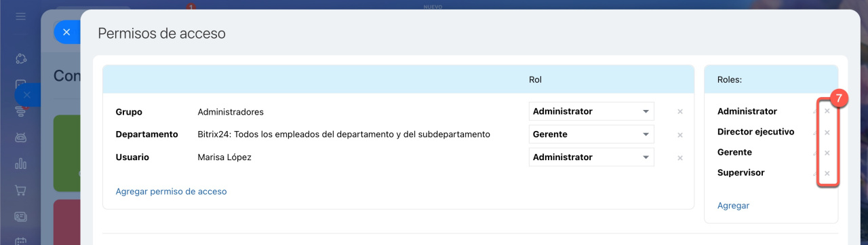Click the Bitrix24 department description text

coord(344,134)
